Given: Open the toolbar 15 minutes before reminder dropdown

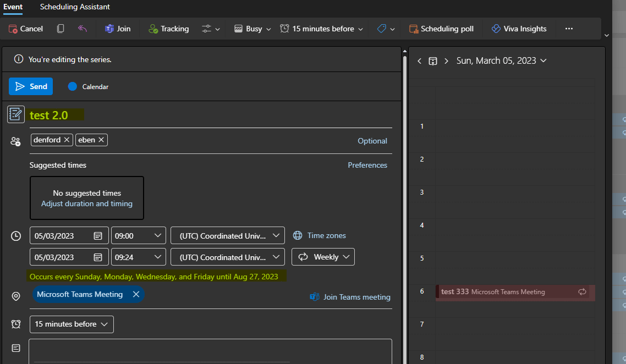Looking at the screenshot, I should tap(321, 29).
